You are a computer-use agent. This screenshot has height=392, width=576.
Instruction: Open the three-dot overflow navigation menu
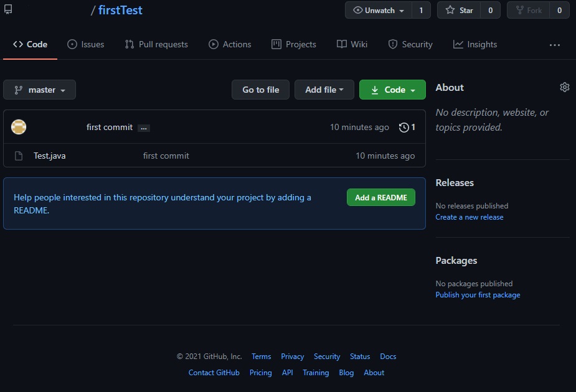pyautogui.click(x=555, y=45)
